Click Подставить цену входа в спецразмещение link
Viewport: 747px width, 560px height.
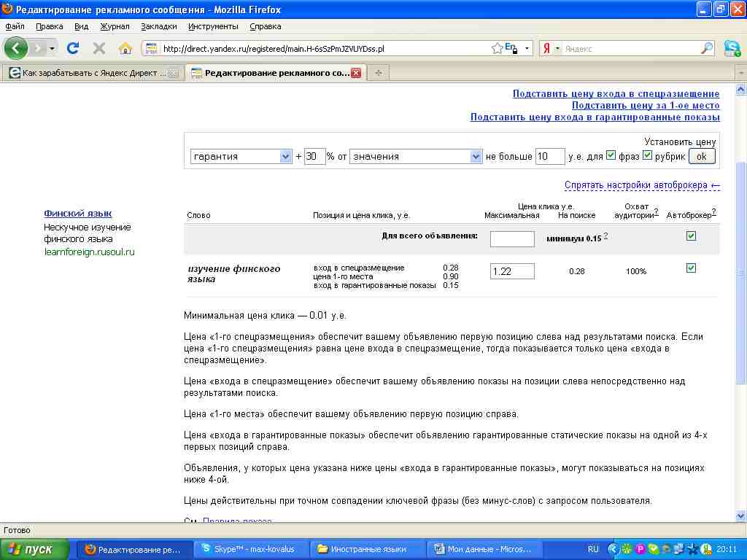click(x=616, y=94)
